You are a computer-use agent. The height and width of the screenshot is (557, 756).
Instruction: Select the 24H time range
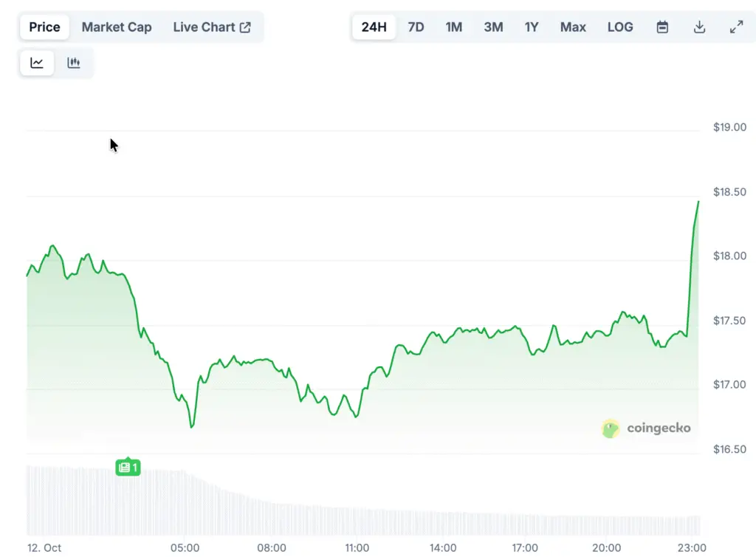click(374, 27)
